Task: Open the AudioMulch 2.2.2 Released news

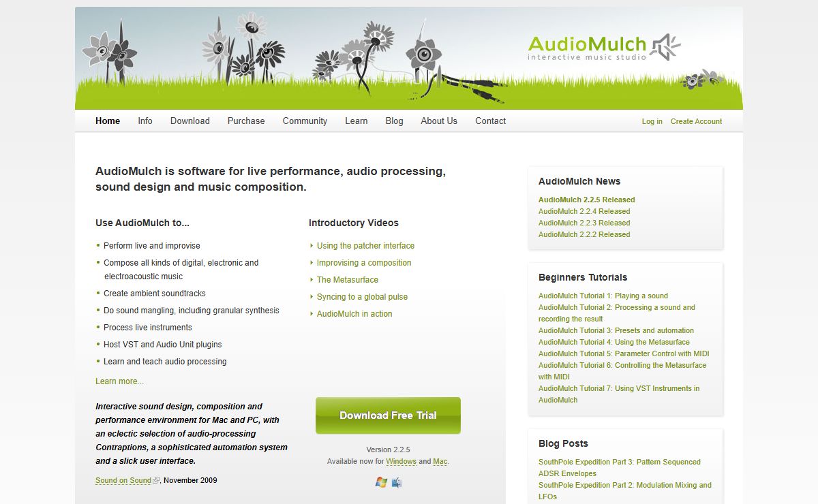Action: click(x=584, y=234)
